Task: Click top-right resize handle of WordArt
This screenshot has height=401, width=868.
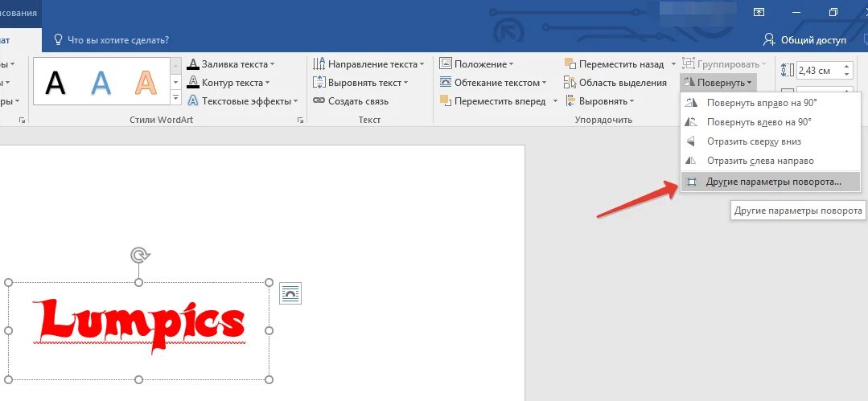Action: 269,283
